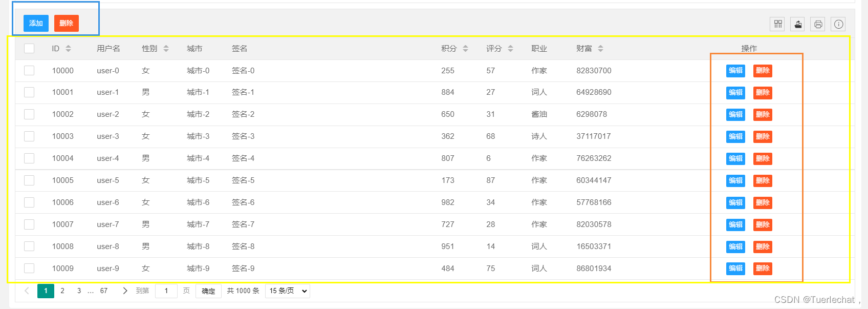
Task: Jump to last page 67
Action: 104,291
